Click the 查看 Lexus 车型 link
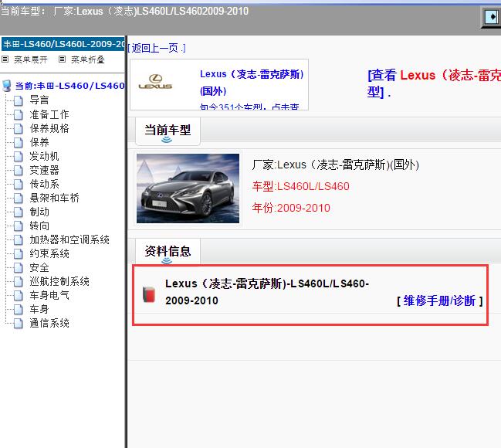 coord(434,83)
